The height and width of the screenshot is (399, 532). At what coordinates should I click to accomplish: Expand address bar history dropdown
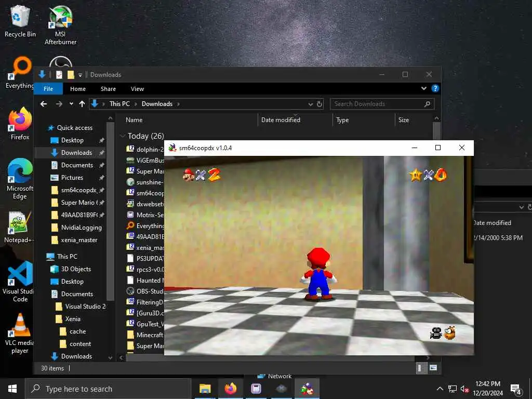[310, 104]
